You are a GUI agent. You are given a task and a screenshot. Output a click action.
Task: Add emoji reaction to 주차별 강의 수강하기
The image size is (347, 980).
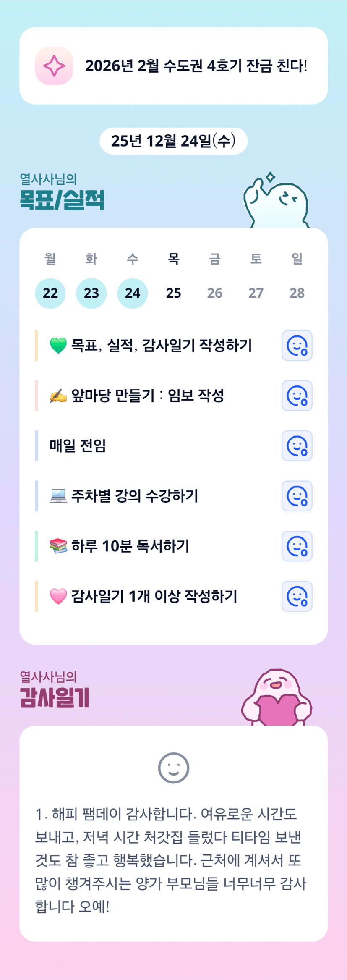297,496
